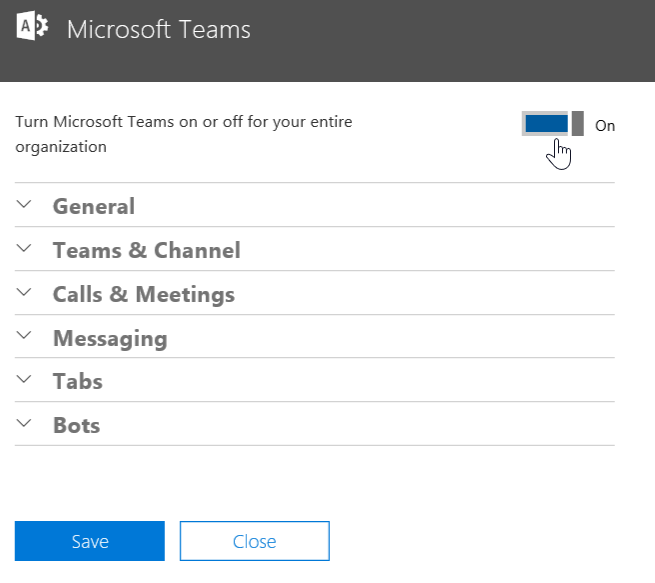Click the Close button

(254, 541)
